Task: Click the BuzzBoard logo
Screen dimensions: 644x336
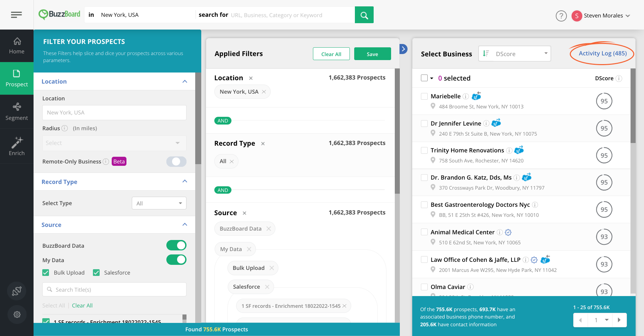Action: point(59,14)
